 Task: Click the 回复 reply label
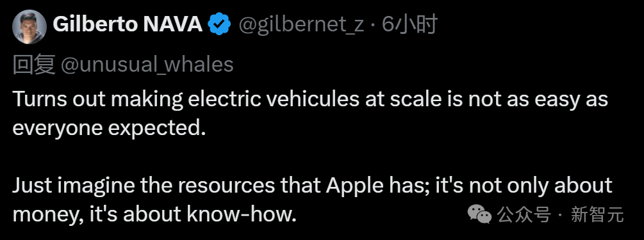pyautogui.click(x=34, y=65)
